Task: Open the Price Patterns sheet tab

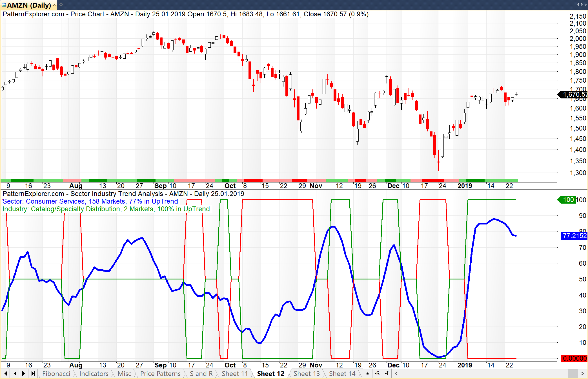Action: (160, 374)
